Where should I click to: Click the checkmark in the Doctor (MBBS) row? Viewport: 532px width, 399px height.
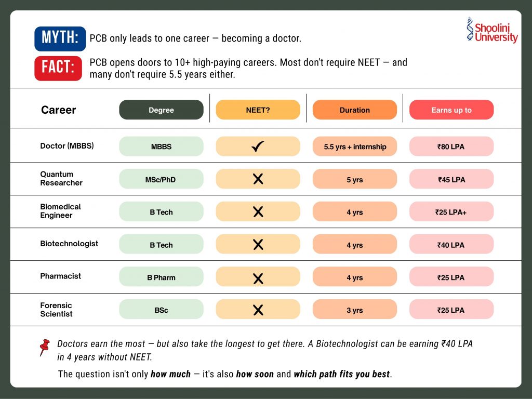tap(258, 146)
